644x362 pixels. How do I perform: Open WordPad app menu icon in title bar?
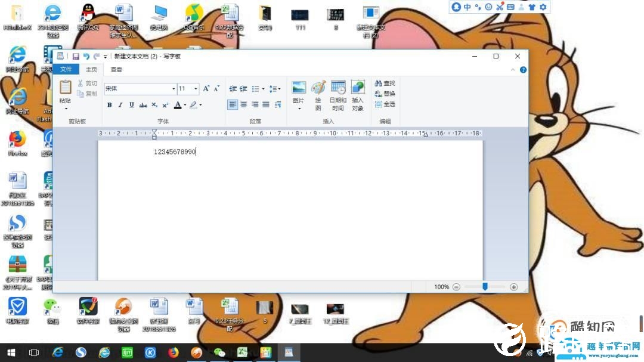60,56
